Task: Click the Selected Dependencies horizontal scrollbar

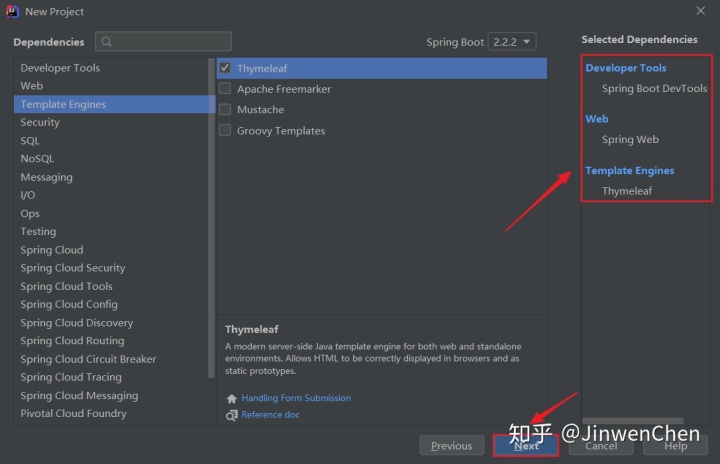Action: click(x=633, y=420)
